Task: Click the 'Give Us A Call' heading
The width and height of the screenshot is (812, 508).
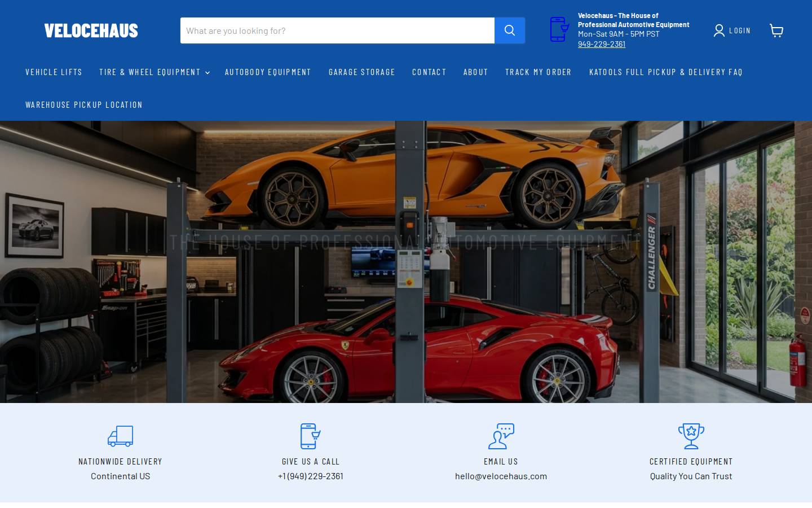Action: (311, 461)
